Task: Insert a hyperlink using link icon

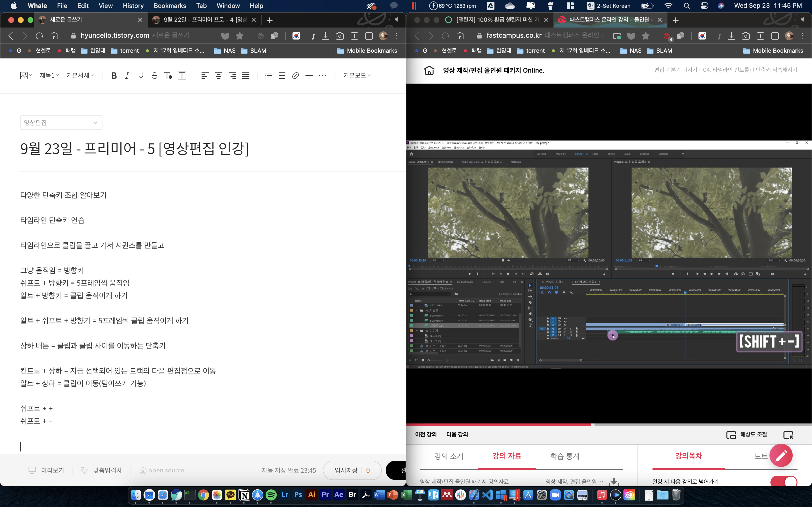Action: 295,75
